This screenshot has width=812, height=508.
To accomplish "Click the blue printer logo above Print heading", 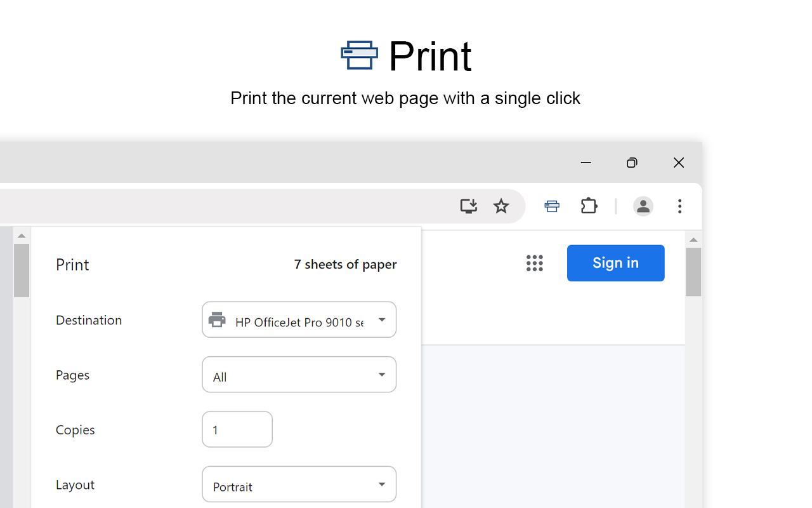I will (x=359, y=56).
